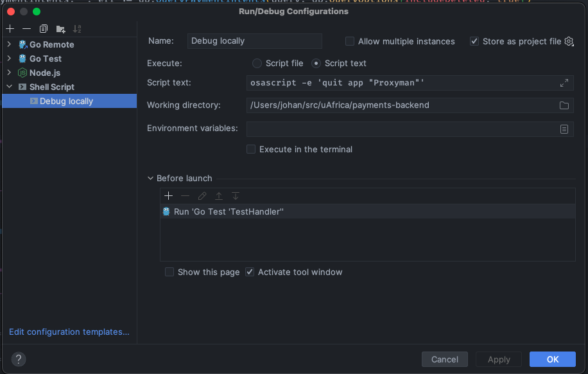Select Go Test tree item label

46,59
